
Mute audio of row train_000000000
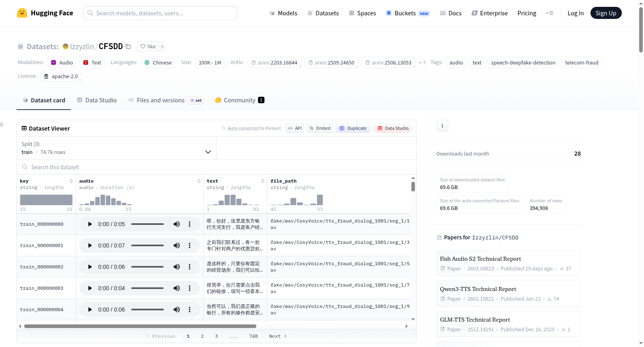(177, 224)
